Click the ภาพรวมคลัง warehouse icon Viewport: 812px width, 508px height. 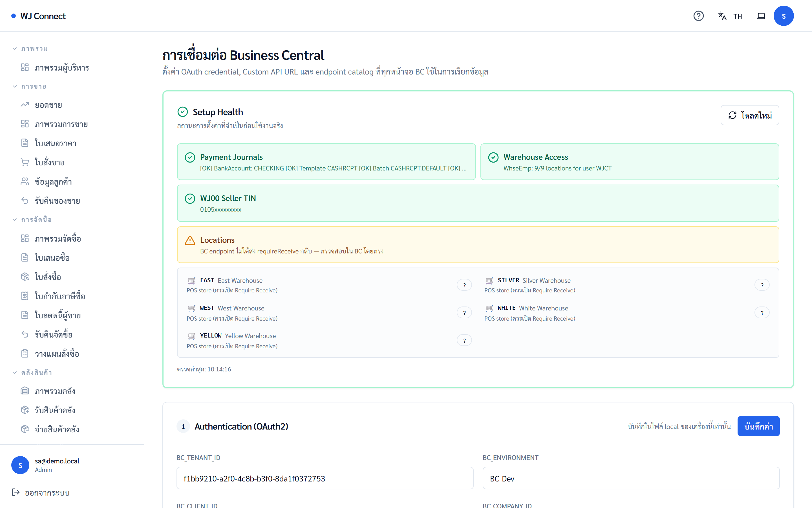pos(25,391)
